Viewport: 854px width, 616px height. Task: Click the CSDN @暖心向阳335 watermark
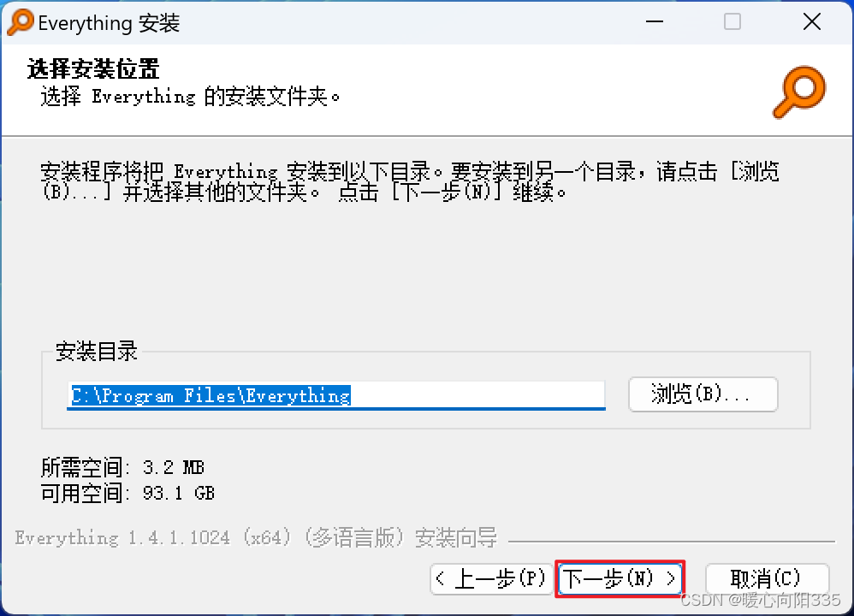[761, 600]
